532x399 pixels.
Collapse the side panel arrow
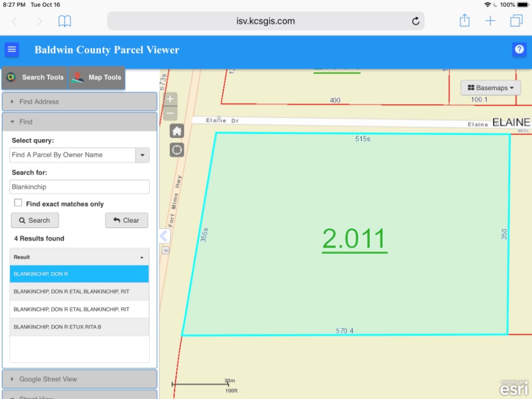(164, 236)
